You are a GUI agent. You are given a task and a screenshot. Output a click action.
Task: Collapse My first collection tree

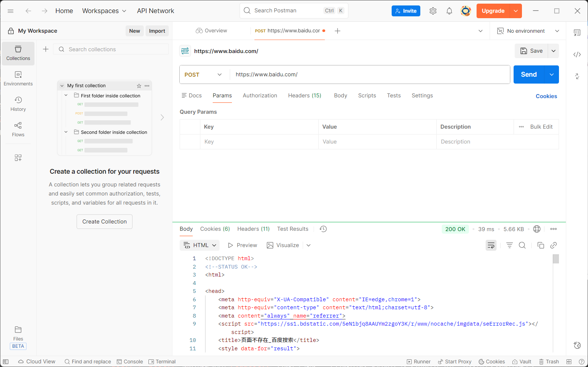click(62, 86)
